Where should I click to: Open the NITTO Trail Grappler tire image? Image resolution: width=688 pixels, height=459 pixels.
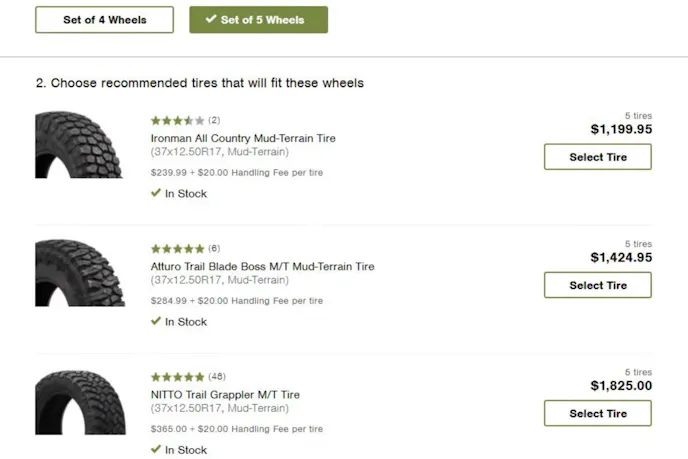[x=79, y=402]
